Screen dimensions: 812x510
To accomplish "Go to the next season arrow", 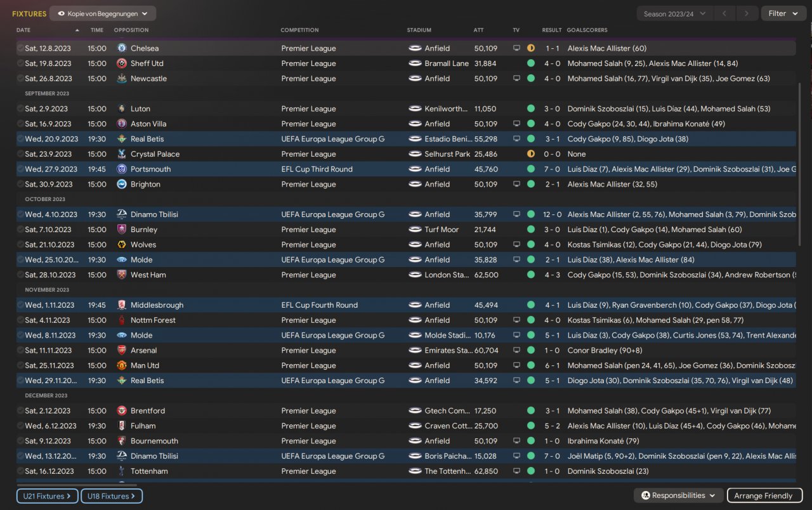I will click(747, 13).
